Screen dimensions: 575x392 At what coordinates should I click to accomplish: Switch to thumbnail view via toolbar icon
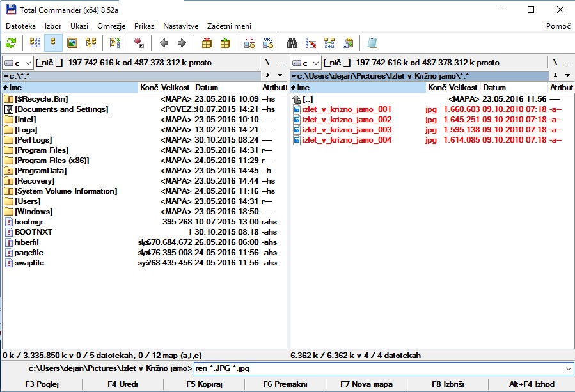73,43
